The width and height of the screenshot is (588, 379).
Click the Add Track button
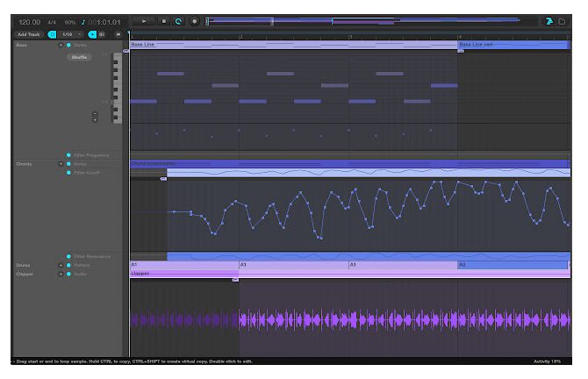pos(28,34)
